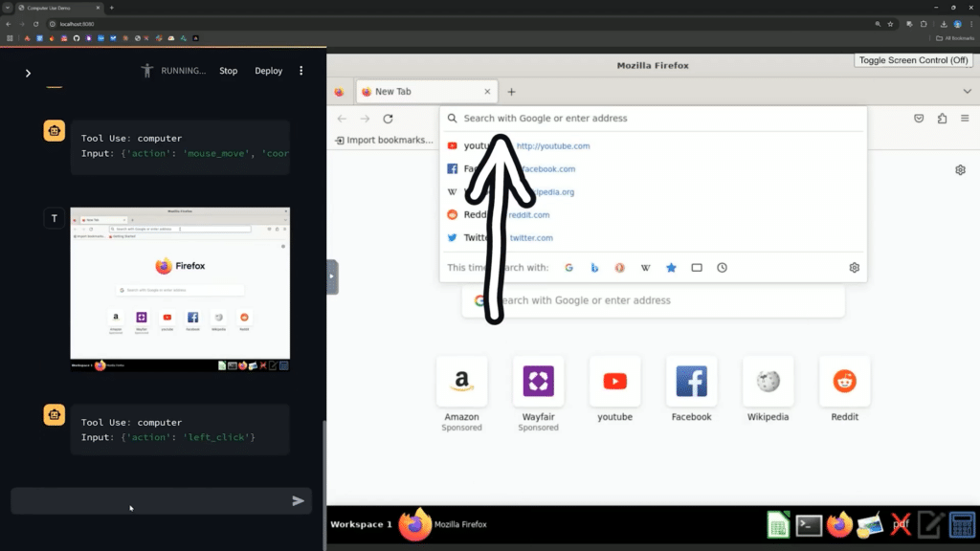Launch the terminal from the taskbar
The width and height of the screenshot is (980, 551).
point(810,525)
